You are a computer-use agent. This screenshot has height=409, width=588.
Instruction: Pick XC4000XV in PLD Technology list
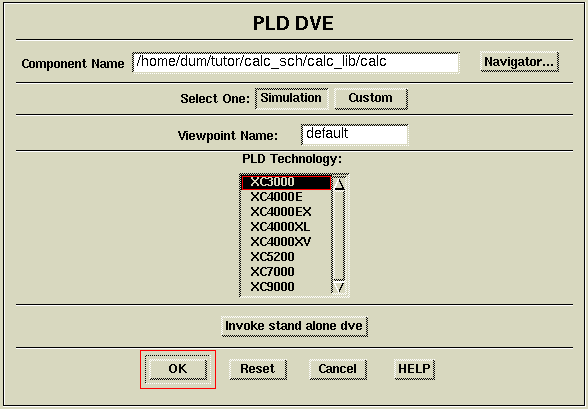pos(286,242)
